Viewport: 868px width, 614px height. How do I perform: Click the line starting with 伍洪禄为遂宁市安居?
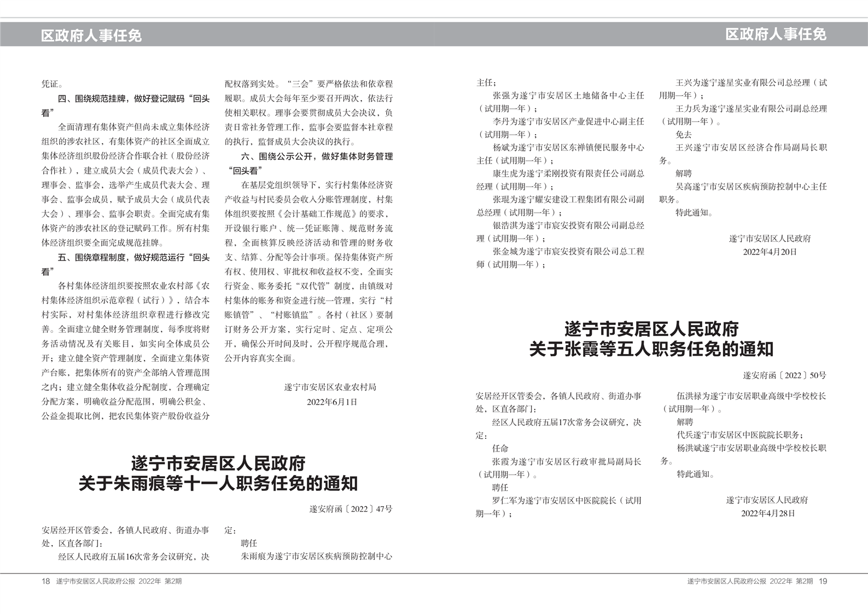point(751,396)
